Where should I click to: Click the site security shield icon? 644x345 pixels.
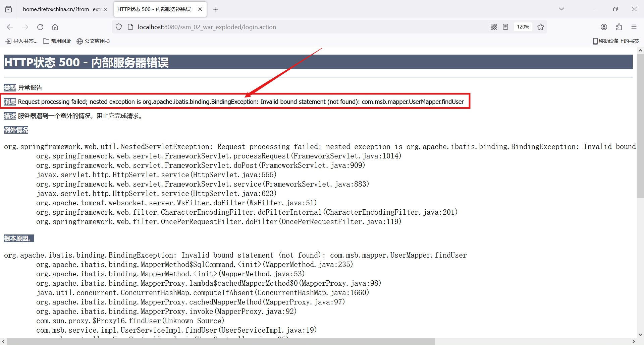click(119, 27)
